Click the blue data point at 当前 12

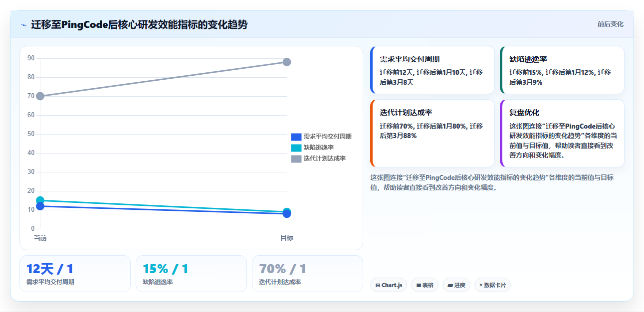pyautogui.click(x=40, y=206)
